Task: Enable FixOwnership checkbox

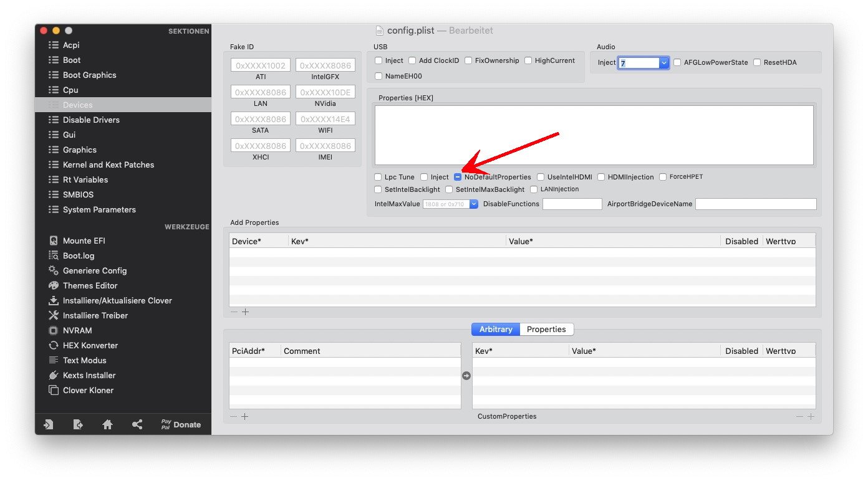Action: coord(468,60)
